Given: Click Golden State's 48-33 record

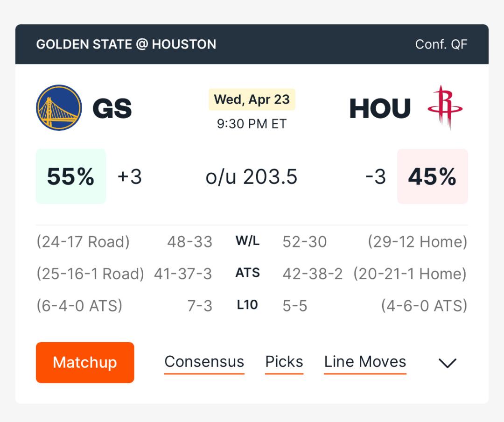Looking at the screenshot, I should 189,241.
